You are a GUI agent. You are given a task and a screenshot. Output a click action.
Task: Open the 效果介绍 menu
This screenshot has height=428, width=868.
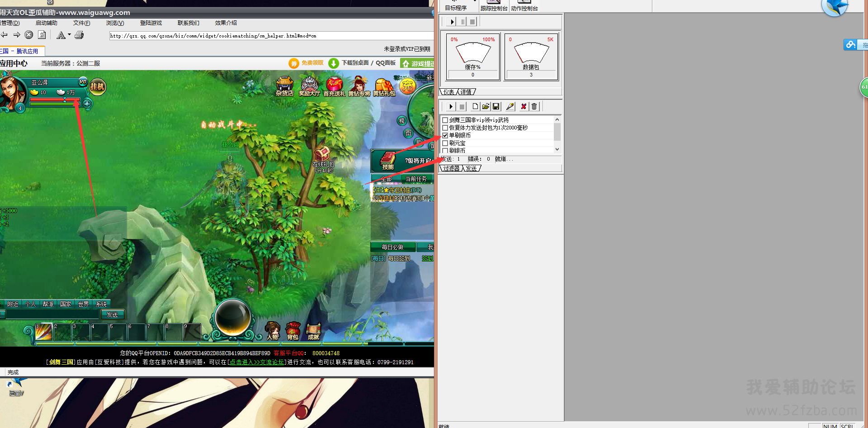[x=226, y=23]
